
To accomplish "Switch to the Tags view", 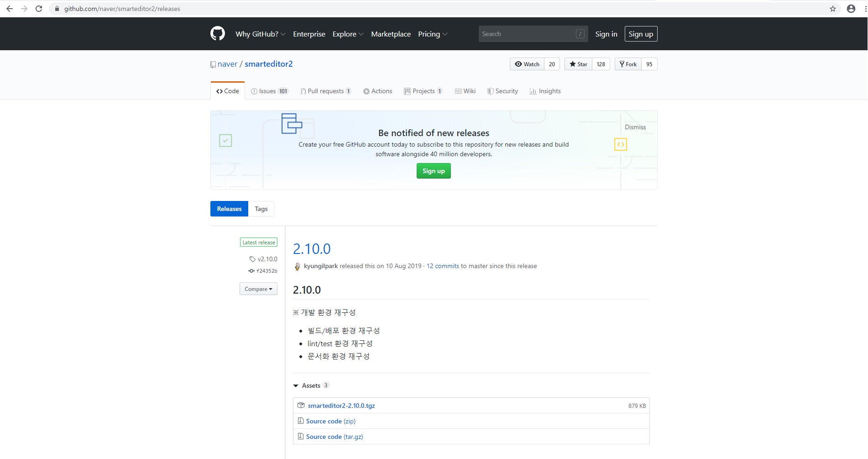I will 261,209.
